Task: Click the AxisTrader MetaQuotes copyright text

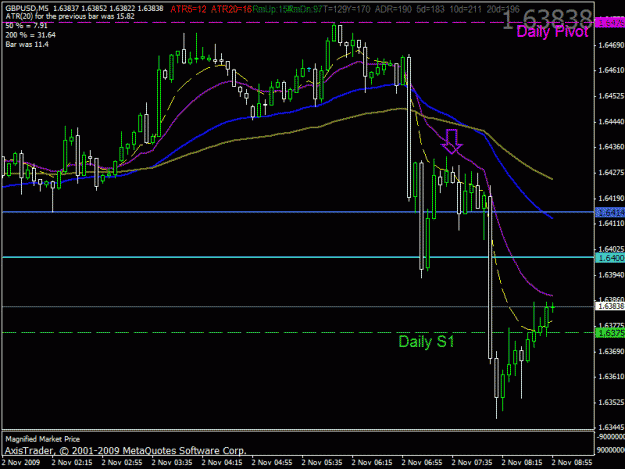Action: [x=126, y=451]
